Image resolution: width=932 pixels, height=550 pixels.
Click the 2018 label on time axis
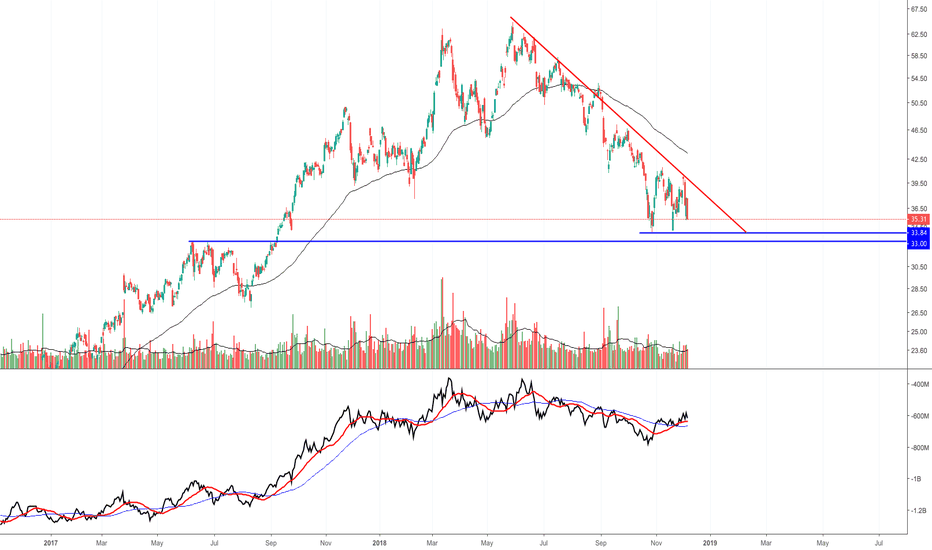[x=379, y=543]
